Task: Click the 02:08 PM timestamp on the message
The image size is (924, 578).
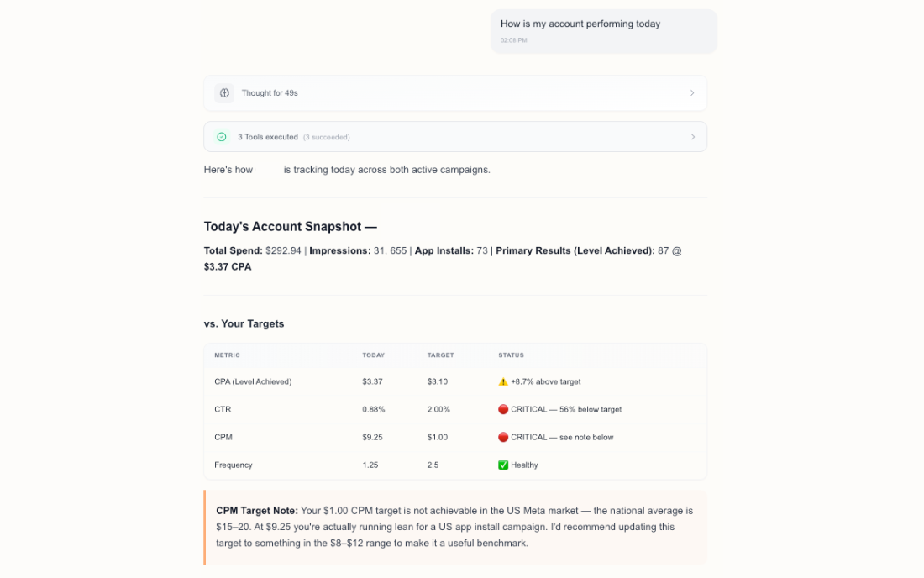Action: coord(512,39)
